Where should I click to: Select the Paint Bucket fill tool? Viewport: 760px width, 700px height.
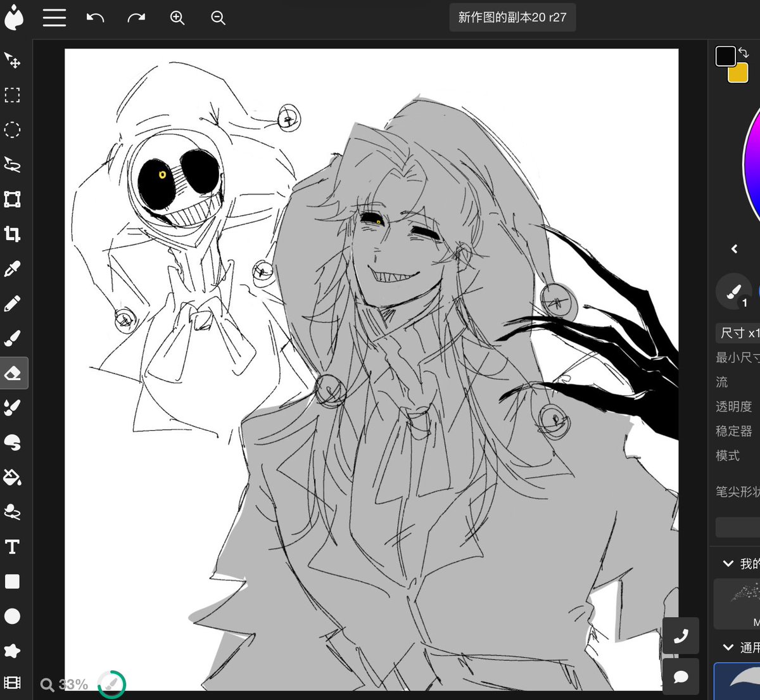(x=13, y=477)
